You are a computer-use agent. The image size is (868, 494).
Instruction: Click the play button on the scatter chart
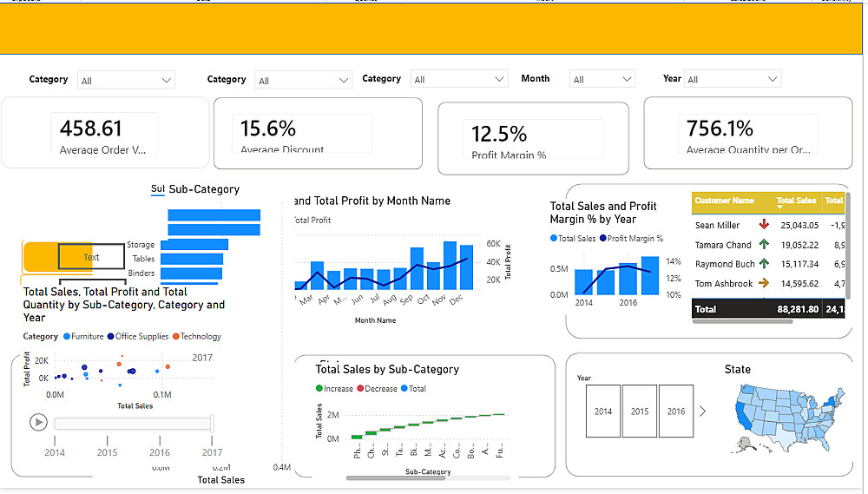[38, 423]
